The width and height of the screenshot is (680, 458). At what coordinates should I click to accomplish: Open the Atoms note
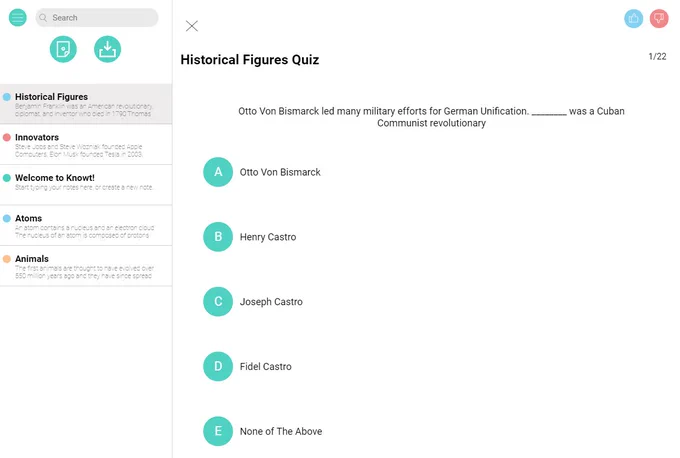click(x=86, y=226)
